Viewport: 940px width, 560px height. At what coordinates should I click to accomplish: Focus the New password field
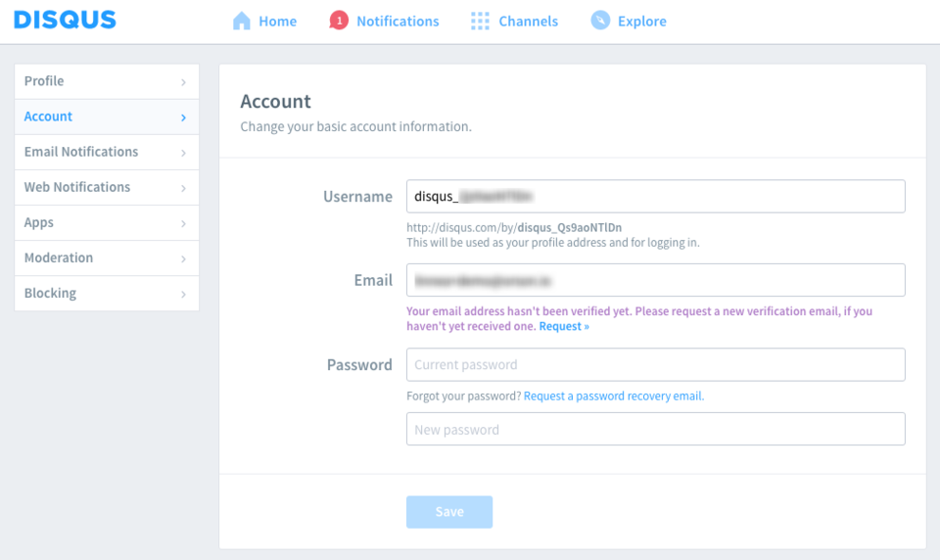[x=656, y=429]
